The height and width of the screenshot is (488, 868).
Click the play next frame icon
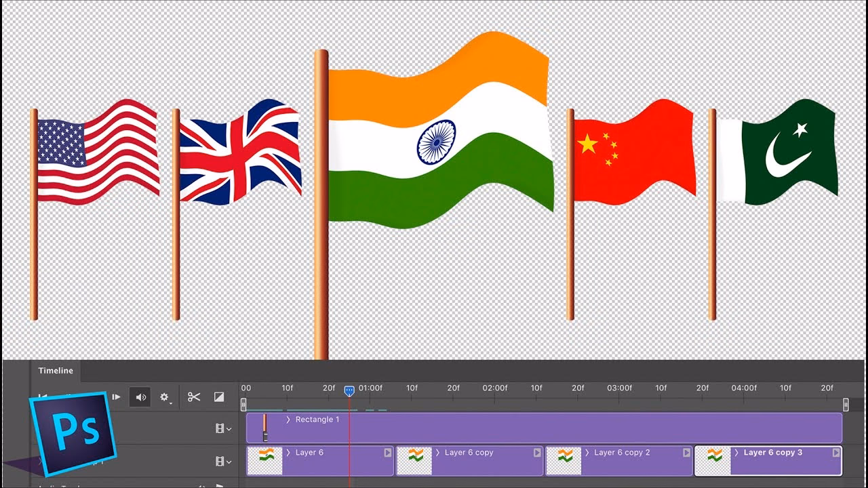click(x=117, y=396)
